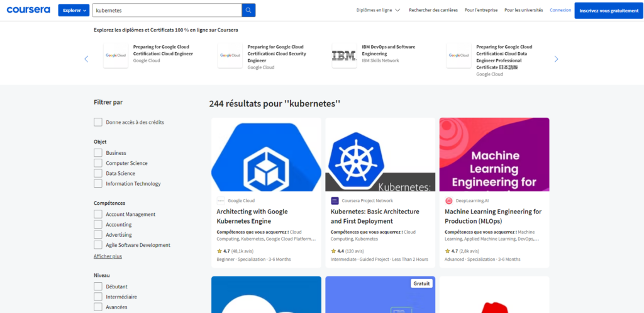Screen dimensions: 644x313
Task: Click the "Filtrer par" heading
Action: click(x=108, y=102)
